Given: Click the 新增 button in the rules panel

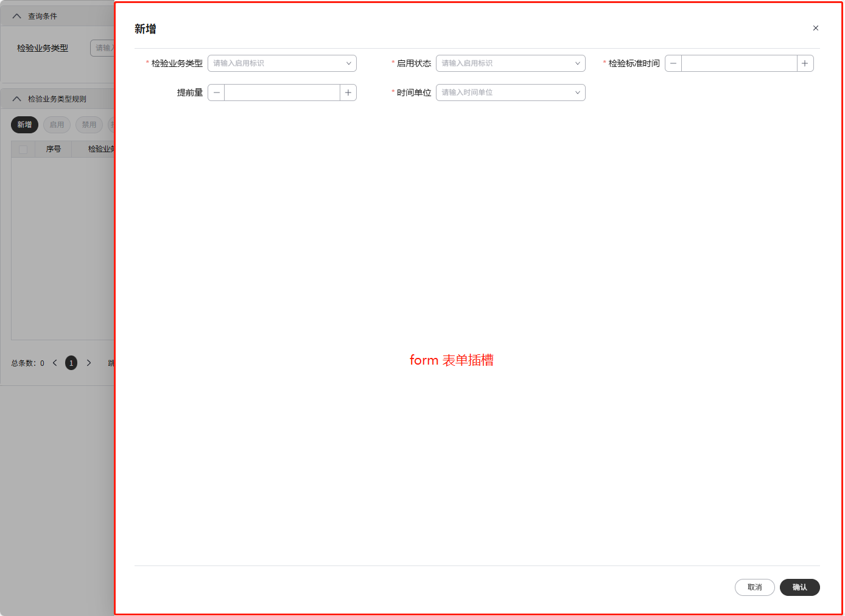Looking at the screenshot, I should [x=24, y=124].
